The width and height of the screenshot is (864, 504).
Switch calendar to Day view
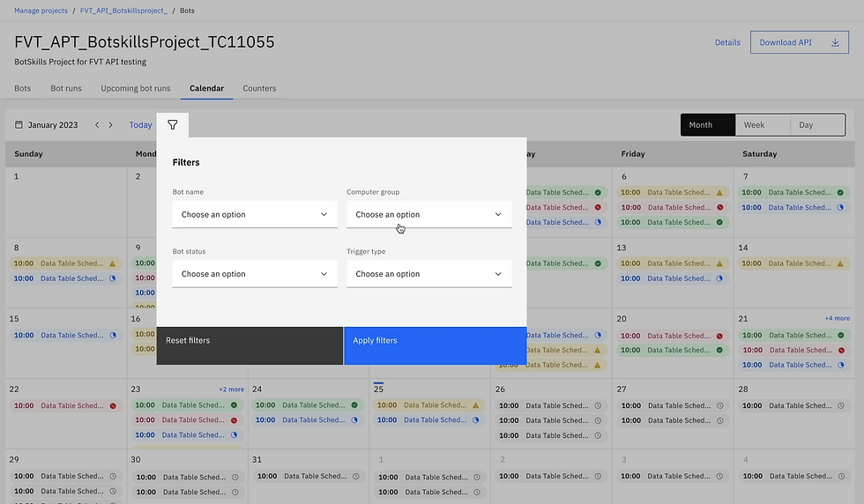(x=818, y=125)
